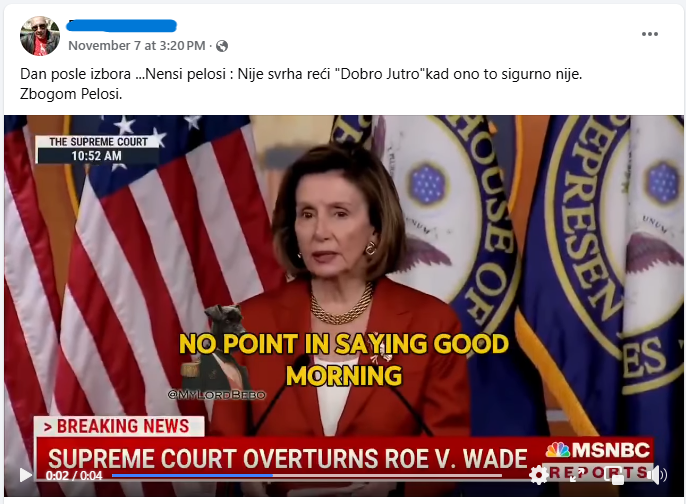This screenshot has height=504, width=686.
Task: Click the MSNBC peacock logo in video
Action: 557,450
